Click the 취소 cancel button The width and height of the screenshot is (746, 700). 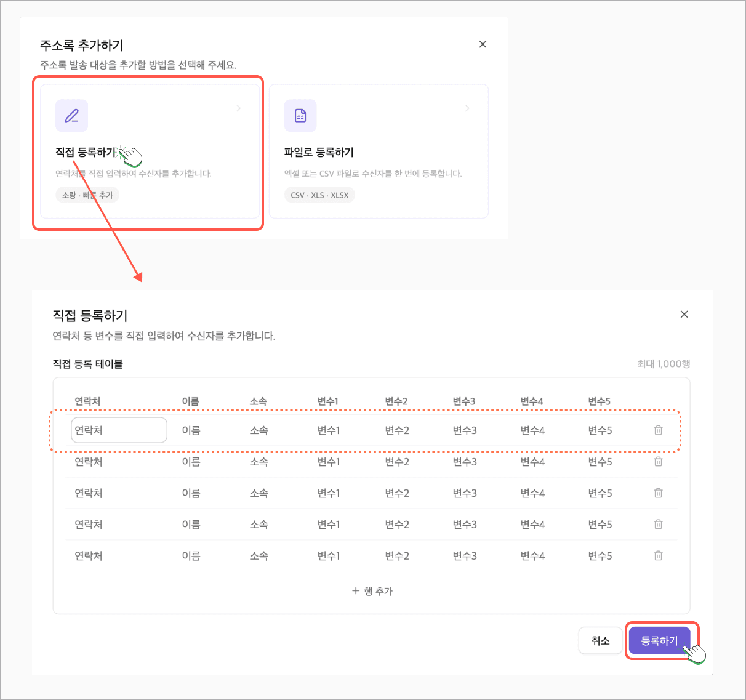click(600, 641)
